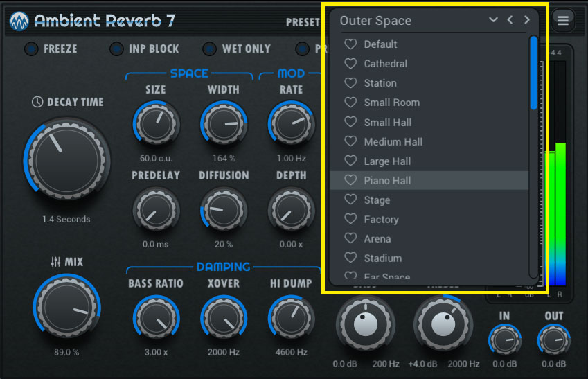Click the 60.0 c.u. size value

click(x=156, y=159)
